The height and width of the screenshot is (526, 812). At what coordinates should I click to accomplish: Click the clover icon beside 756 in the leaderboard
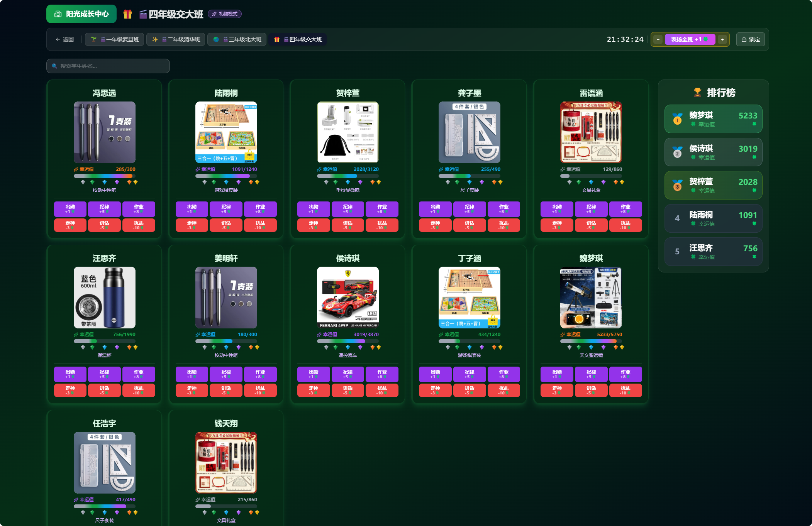click(754, 257)
